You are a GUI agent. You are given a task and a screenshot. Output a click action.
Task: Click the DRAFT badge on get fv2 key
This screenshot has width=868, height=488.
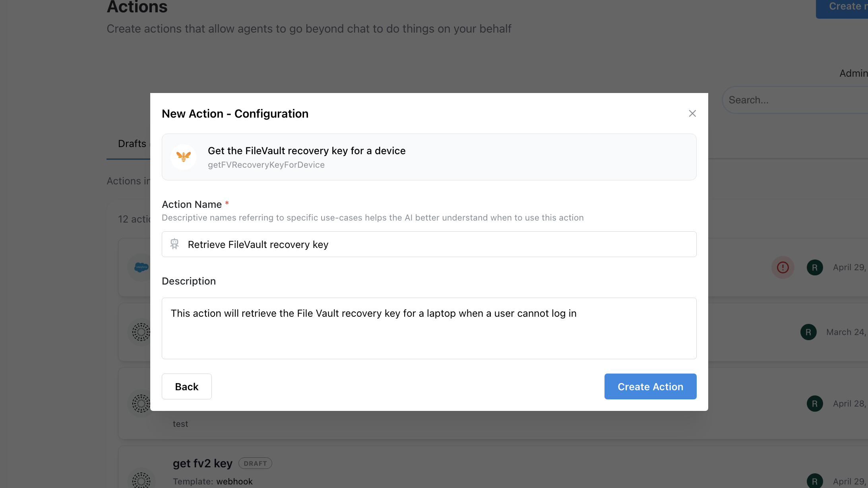pyautogui.click(x=255, y=463)
